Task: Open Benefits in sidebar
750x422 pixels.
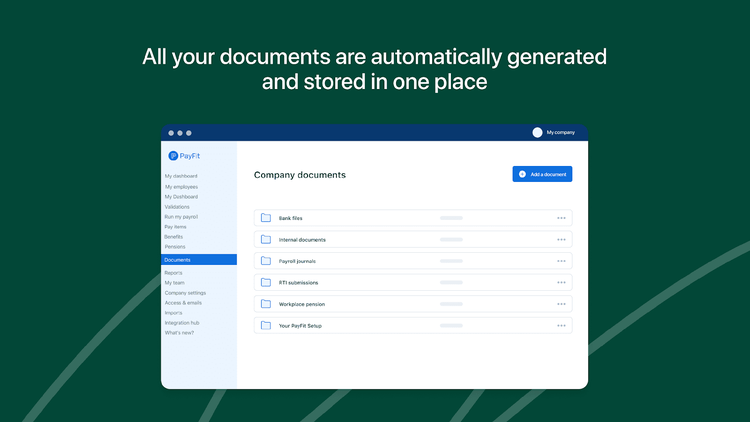Action: [x=174, y=237]
